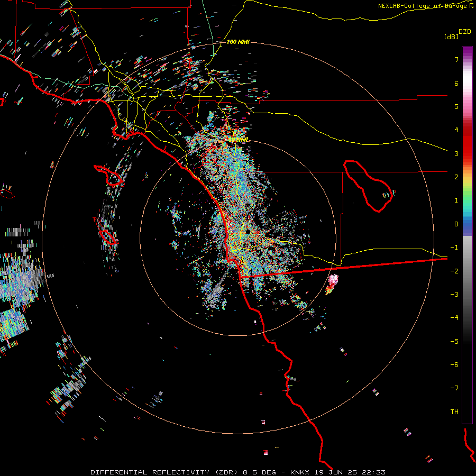
Task: Select the -7 value on the color scale
Action: 454,388
